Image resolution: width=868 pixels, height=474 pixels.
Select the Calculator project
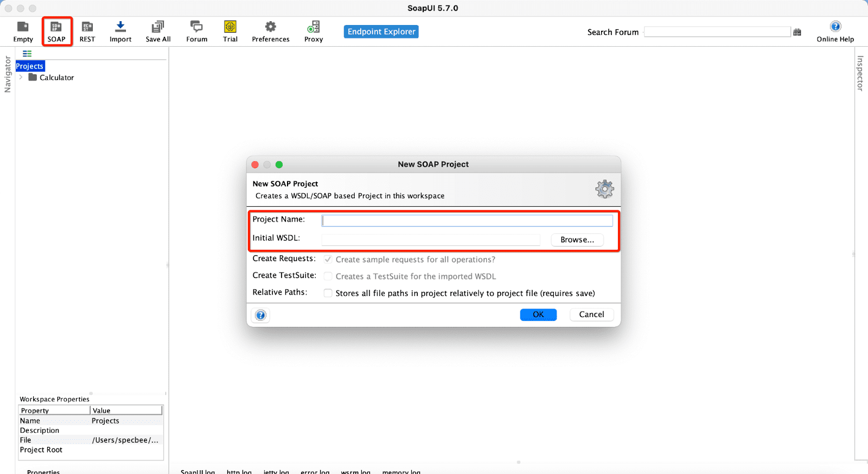(56, 78)
